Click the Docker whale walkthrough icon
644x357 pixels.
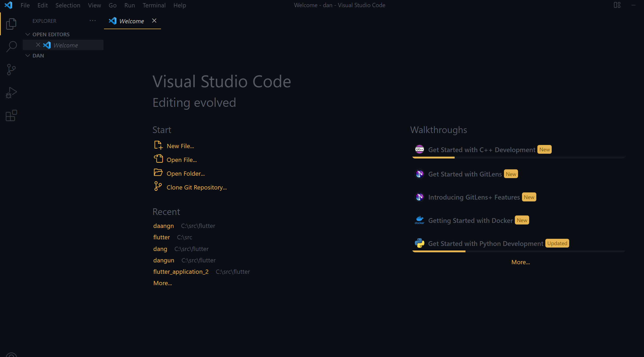[420, 220]
